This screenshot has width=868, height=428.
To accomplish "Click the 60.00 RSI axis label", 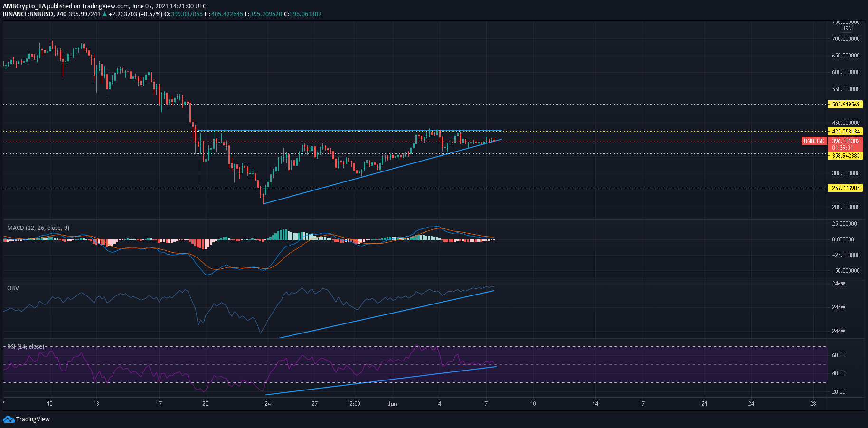I will click(x=839, y=355).
